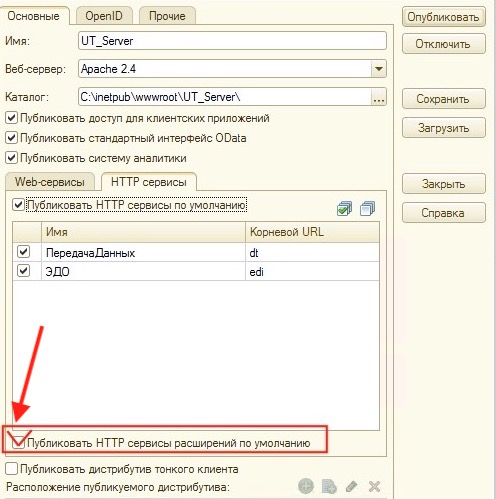
Task: Open the Apache 2.4 combo box
Action: 232,69
